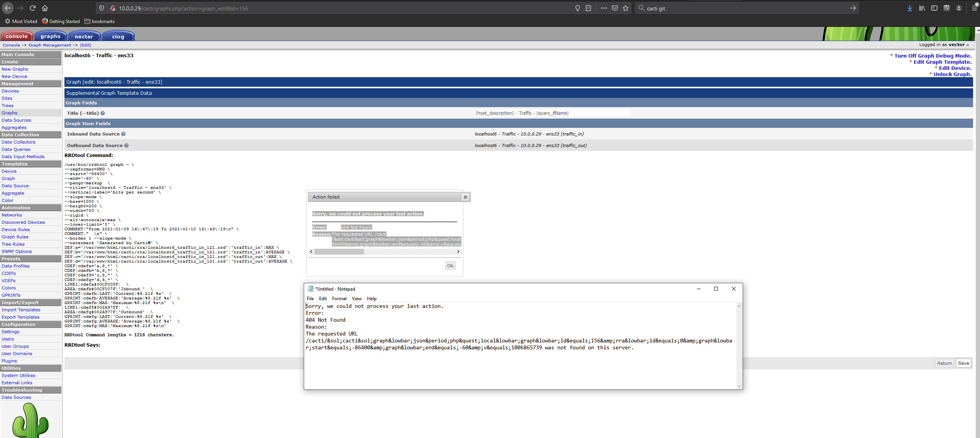
Task: Click the browser reload button
Action: pyautogui.click(x=33, y=8)
